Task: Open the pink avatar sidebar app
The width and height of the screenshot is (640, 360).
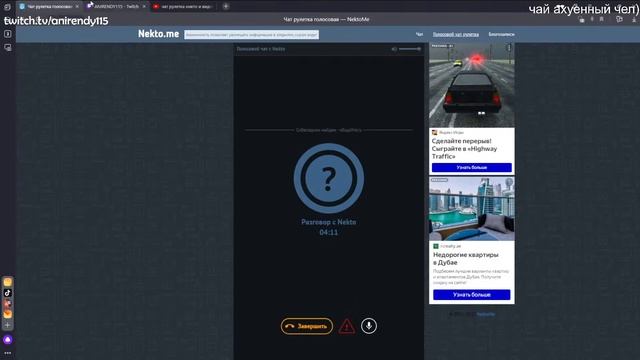Action: pyautogui.click(x=7, y=304)
